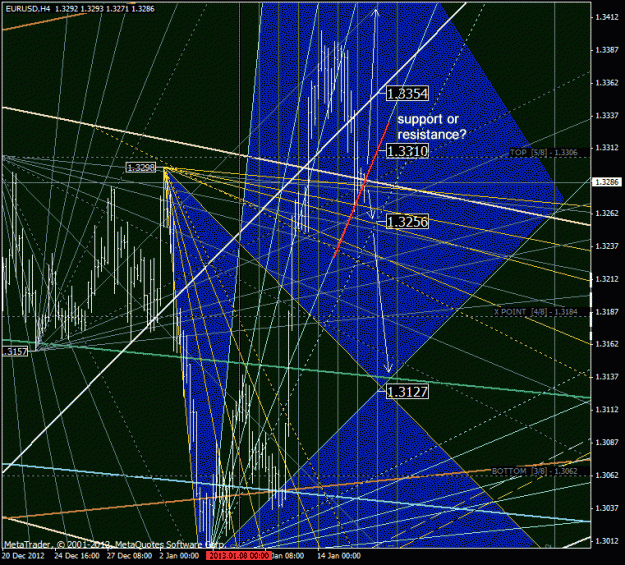
Task: Click the 14 Jan 00:00 time axis label
Action: (x=339, y=556)
